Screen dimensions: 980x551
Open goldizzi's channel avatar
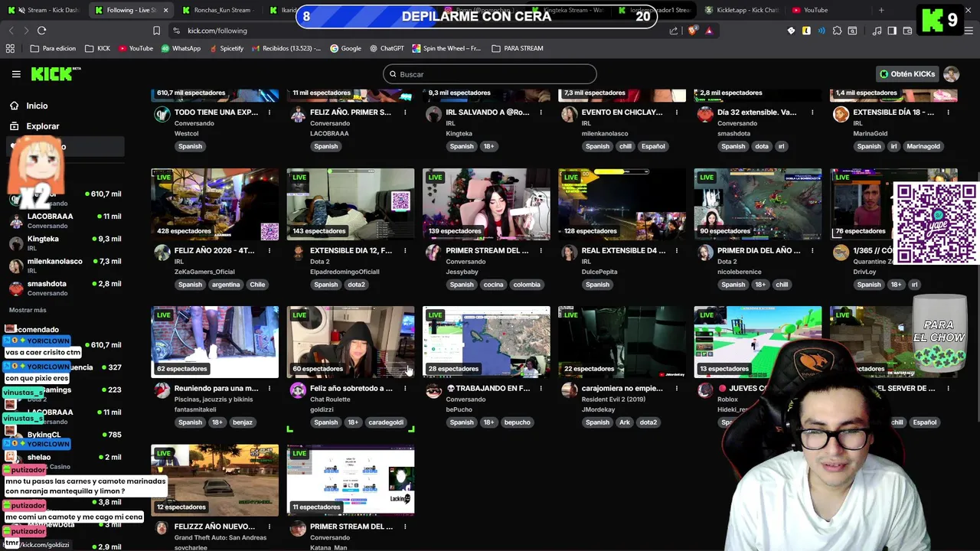pyautogui.click(x=298, y=390)
